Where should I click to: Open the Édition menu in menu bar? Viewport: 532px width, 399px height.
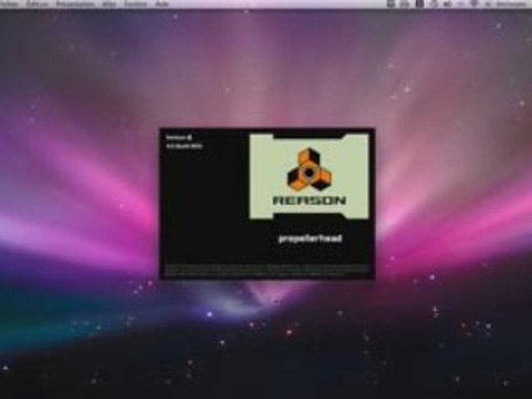click(38, 4)
